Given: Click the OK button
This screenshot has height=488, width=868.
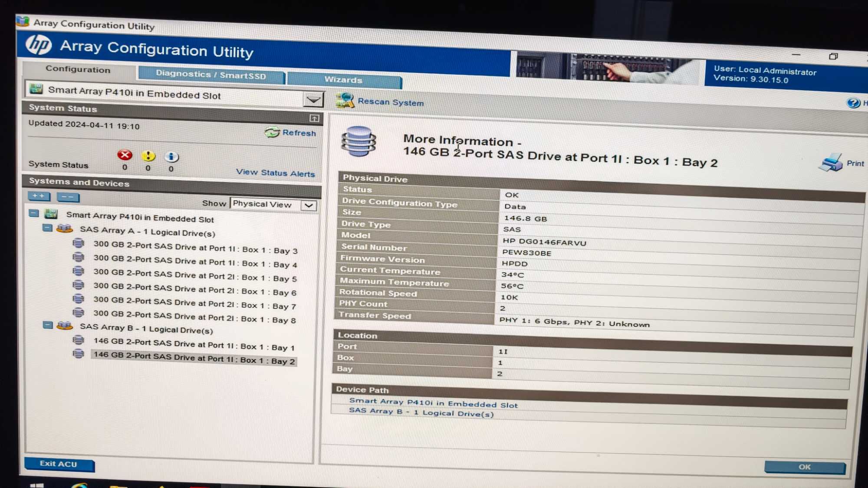Looking at the screenshot, I should (805, 467).
